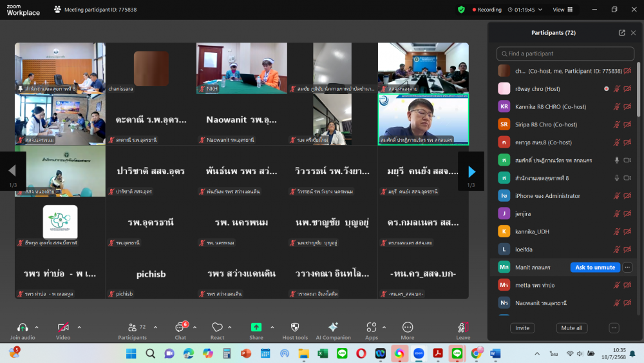Click Join audio headphone button
The width and height of the screenshot is (644, 363).
(x=23, y=328)
